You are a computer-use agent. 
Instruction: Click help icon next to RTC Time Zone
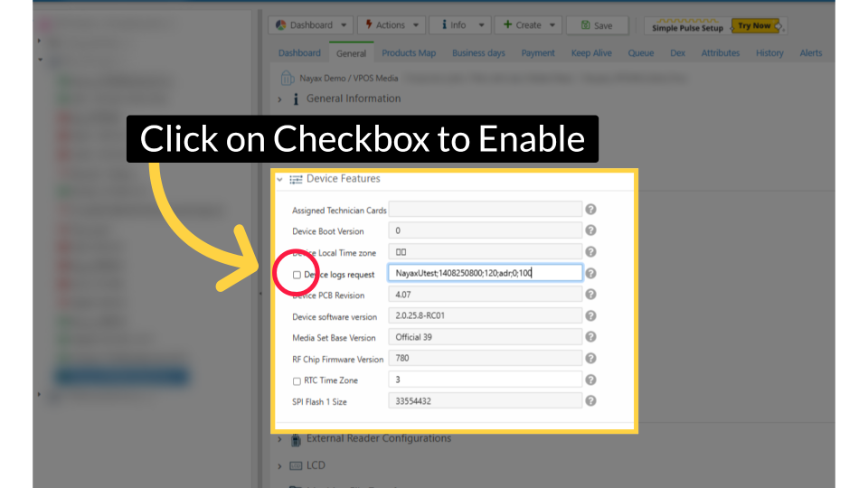point(590,380)
